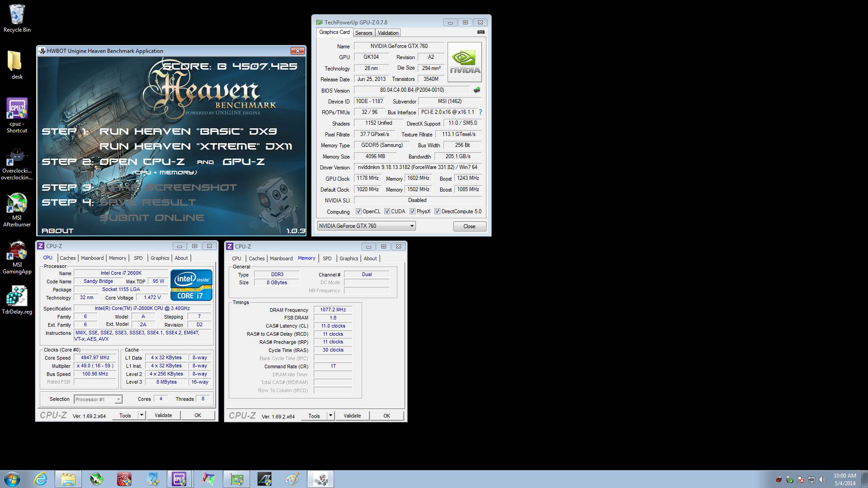The image size is (868, 488).
Task: Toggle the DirectCompute 5.0 checkbox
Action: (437, 211)
